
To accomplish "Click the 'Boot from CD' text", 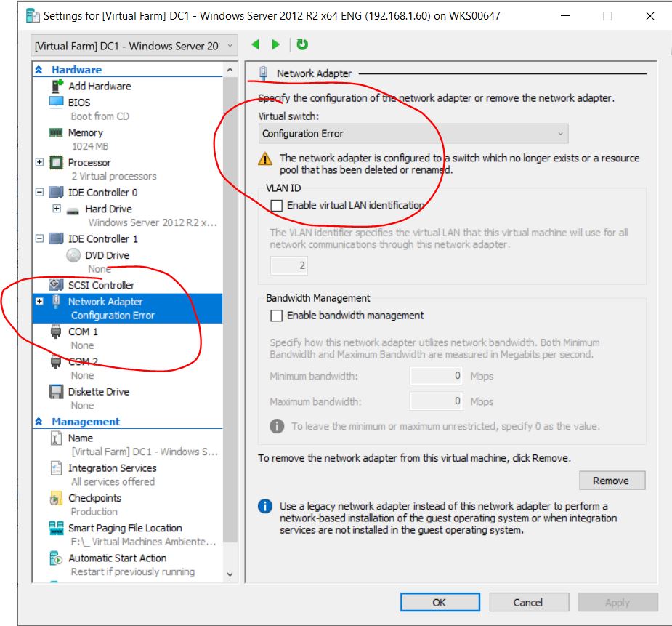I will click(100, 116).
